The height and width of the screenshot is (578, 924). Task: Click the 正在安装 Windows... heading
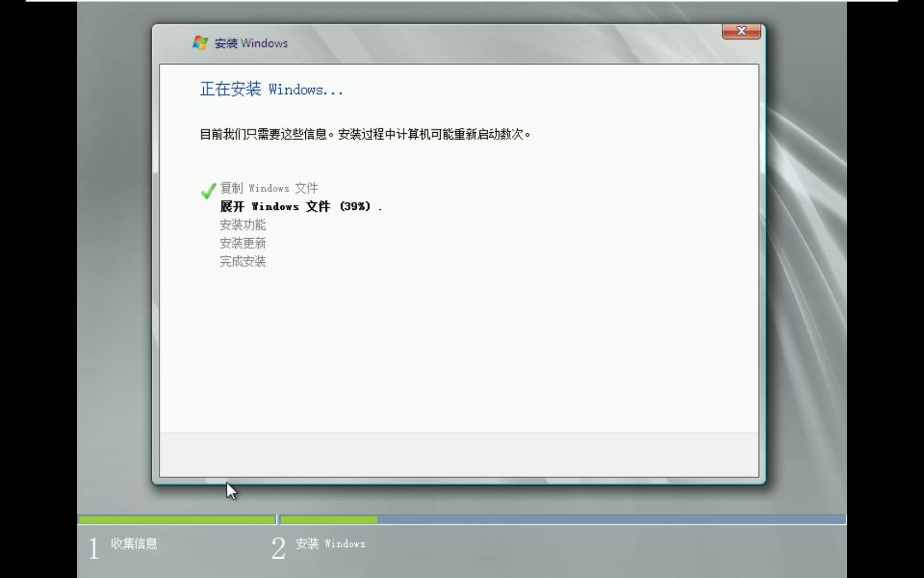(271, 89)
